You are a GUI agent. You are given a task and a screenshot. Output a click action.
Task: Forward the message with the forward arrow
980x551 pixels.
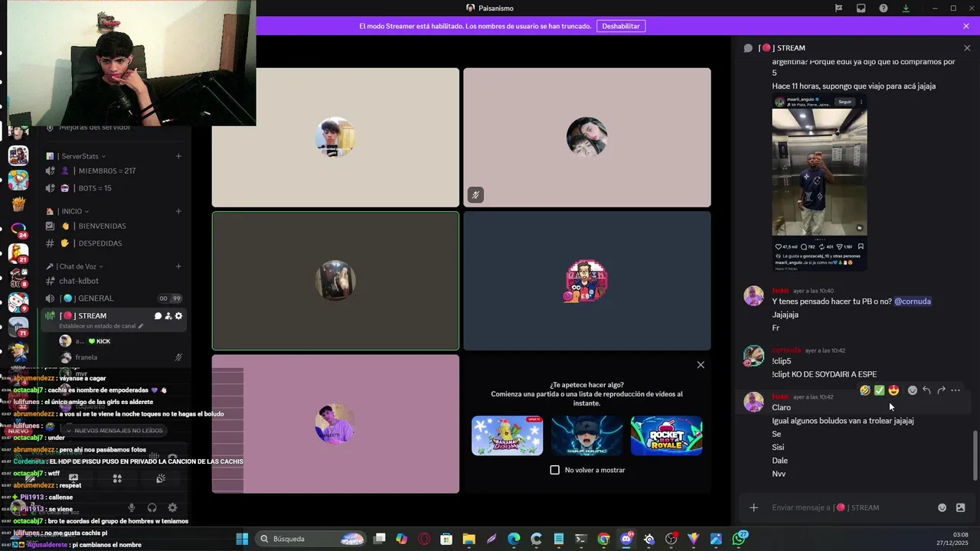tap(941, 390)
